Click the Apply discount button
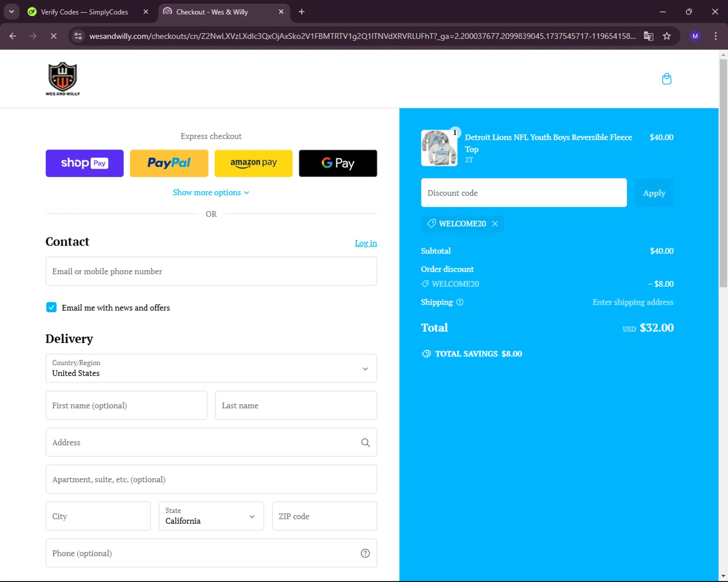Screen dimensions: 728x582 click(654, 193)
